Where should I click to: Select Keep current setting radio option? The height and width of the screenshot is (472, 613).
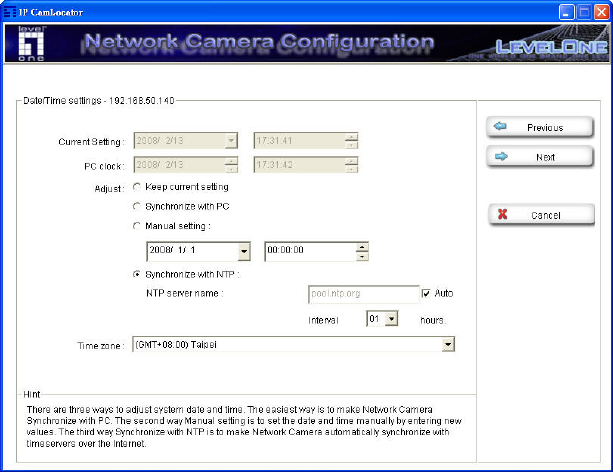pyautogui.click(x=136, y=187)
